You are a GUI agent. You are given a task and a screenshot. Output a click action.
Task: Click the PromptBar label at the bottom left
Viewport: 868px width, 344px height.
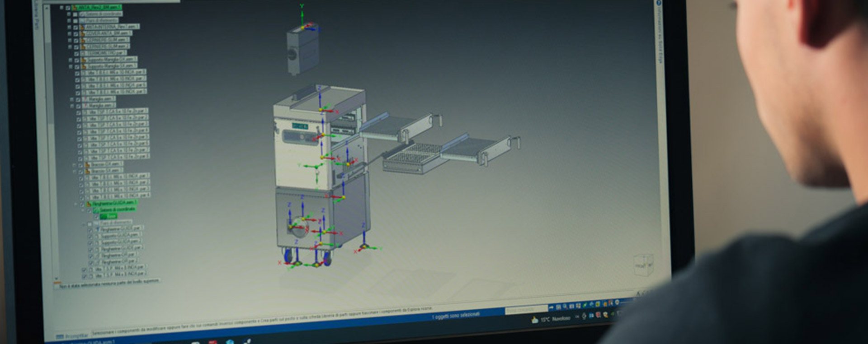click(72, 336)
